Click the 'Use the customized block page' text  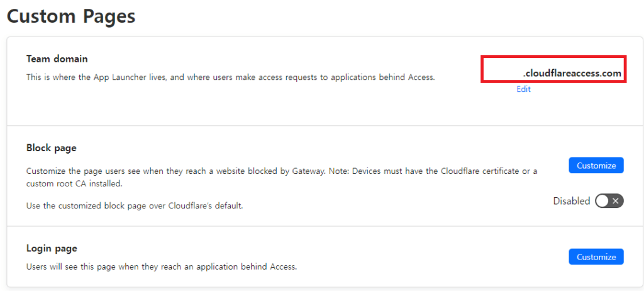(135, 205)
